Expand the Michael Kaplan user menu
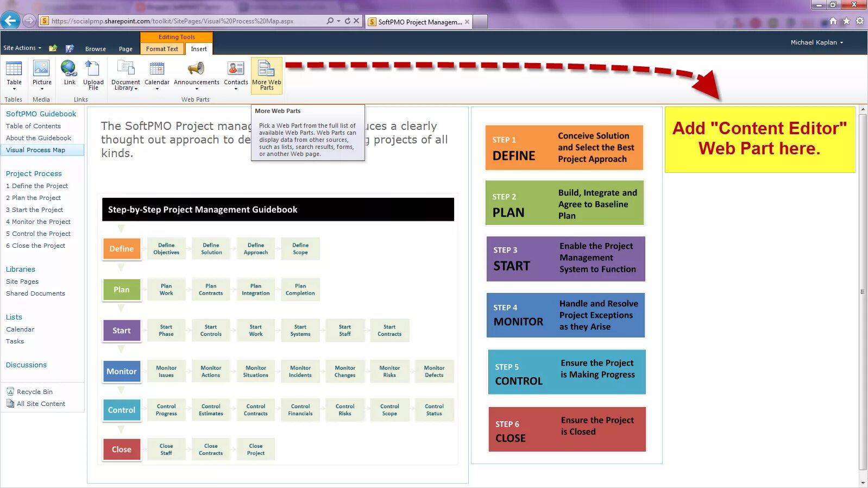The width and height of the screenshot is (868, 488). (x=816, y=42)
